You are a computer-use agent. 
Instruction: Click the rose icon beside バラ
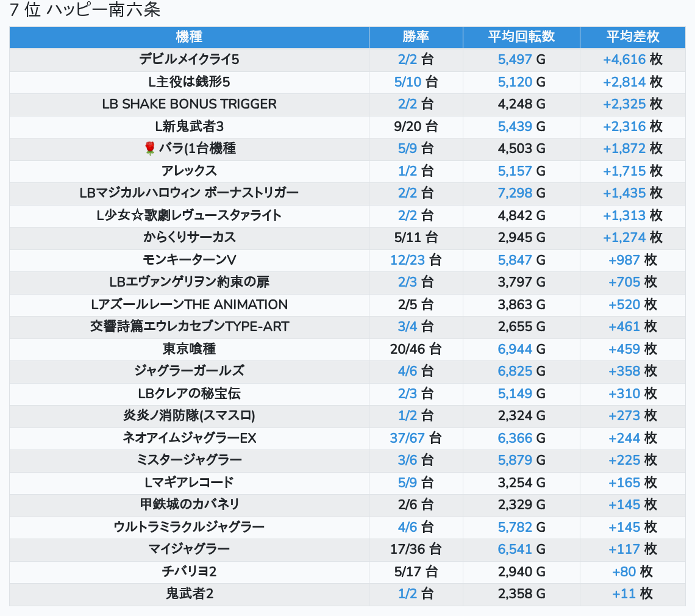point(150,149)
